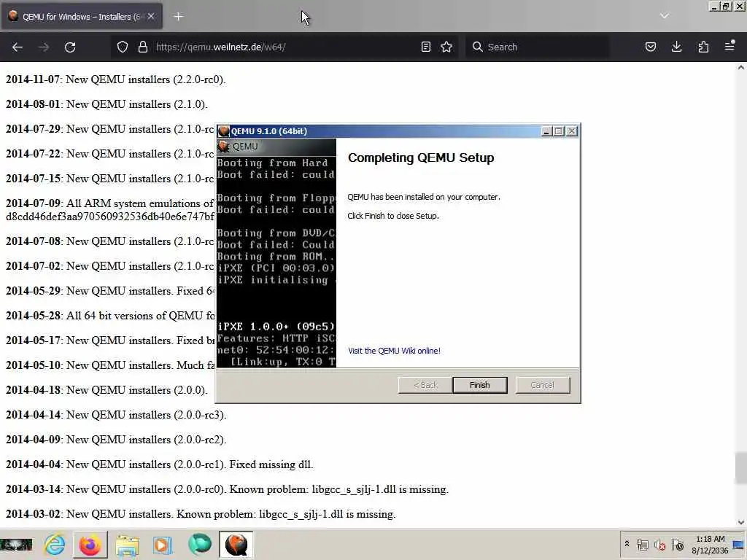Open Firefox hamburger application menu
The width and height of the screenshot is (747, 560).
click(x=729, y=46)
